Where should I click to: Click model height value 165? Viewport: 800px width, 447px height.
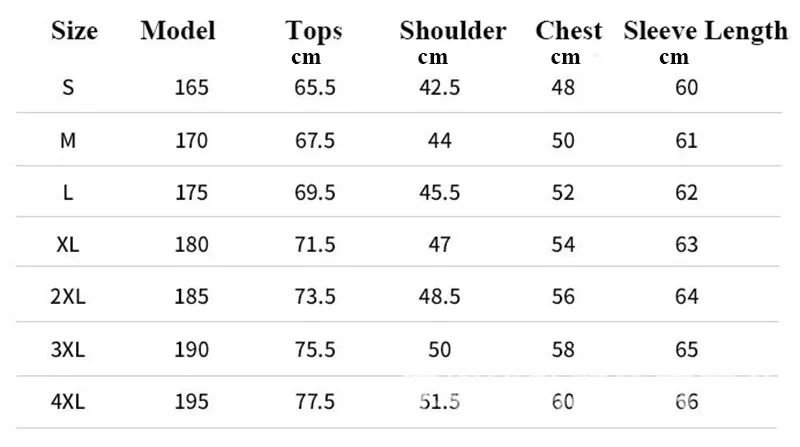tap(191, 87)
